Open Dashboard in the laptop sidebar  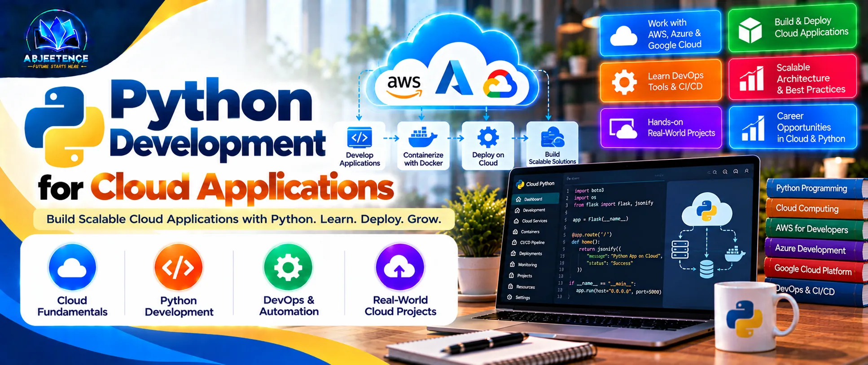tap(535, 199)
